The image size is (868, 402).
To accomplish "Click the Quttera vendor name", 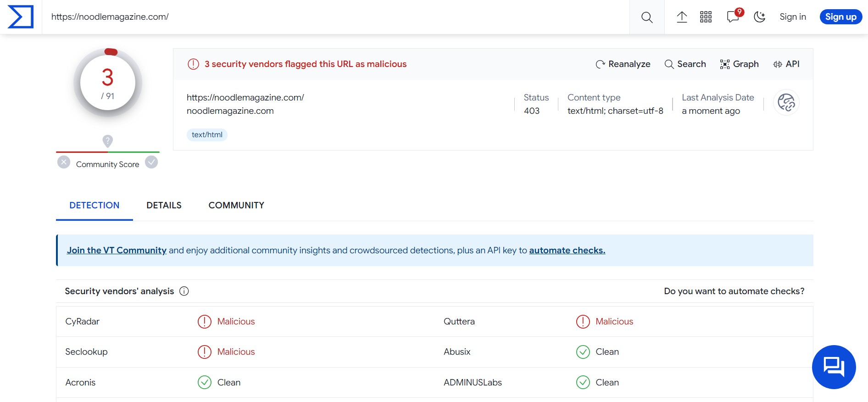I will click(459, 322).
